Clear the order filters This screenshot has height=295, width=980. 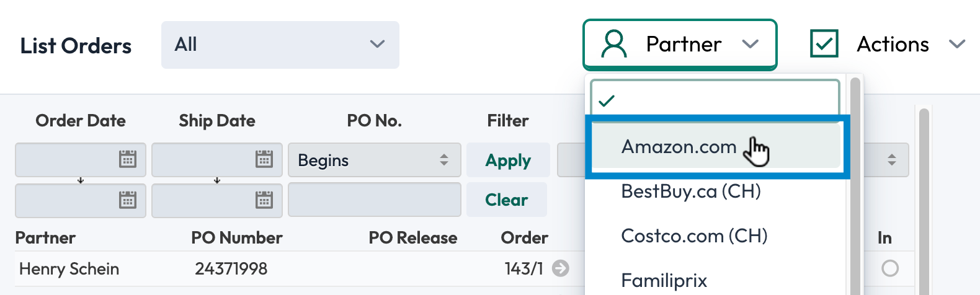pyautogui.click(x=507, y=200)
